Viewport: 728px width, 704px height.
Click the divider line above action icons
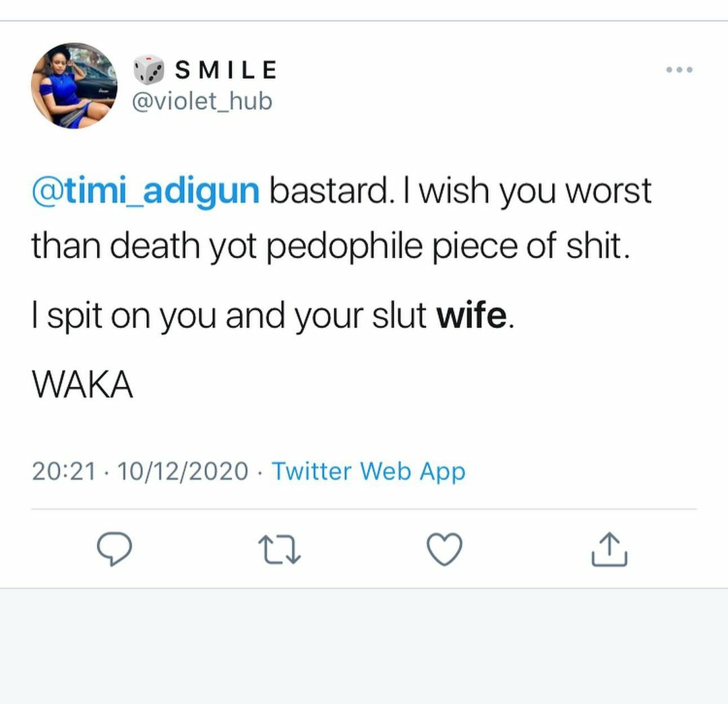click(x=364, y=509)
